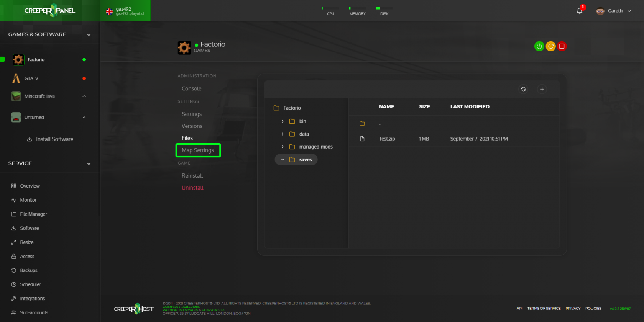Screen dimensions: 644x322
Task: Click the CreeperPanel logo
Action: tap(50, 11)
